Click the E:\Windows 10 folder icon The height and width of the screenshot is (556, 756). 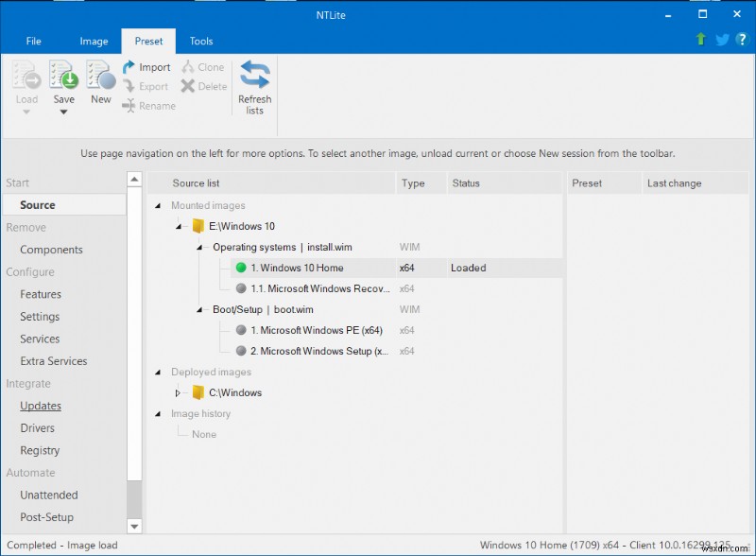tap(198, 226)
